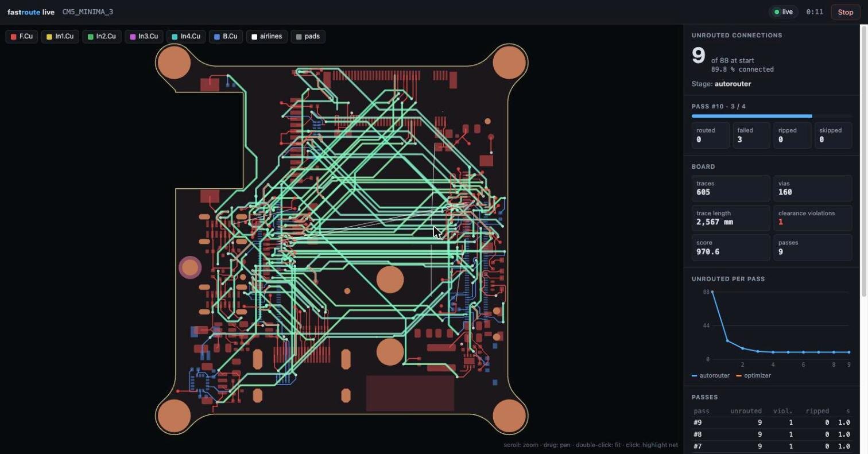
Task: Select the routed count card
Action: point(710,135)
